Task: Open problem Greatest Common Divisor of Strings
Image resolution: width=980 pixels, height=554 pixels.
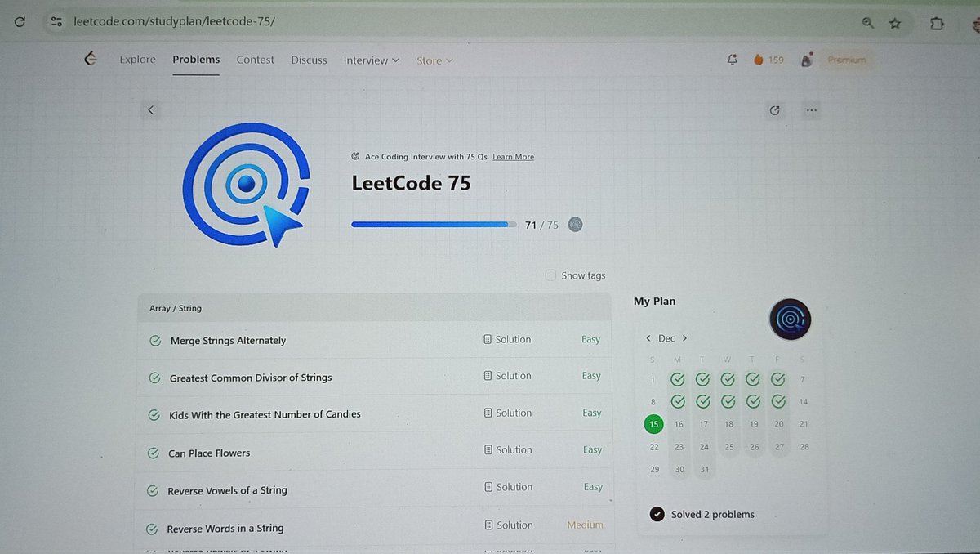Action: (251, 378)
